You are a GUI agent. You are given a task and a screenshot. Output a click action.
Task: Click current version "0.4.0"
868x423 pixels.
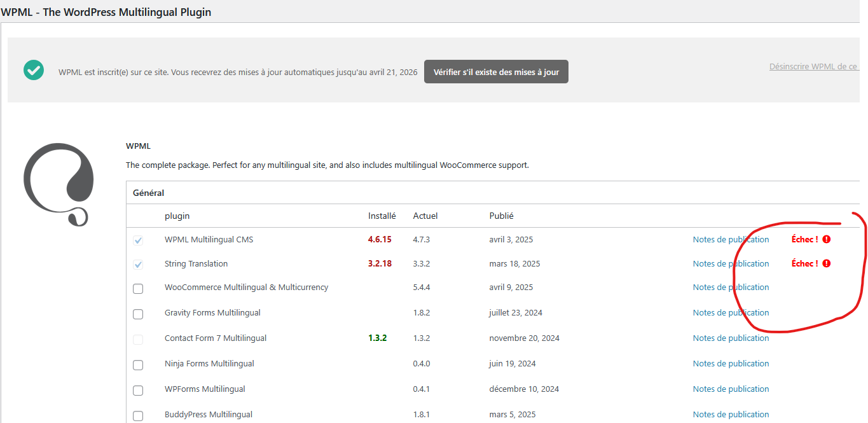click(x=422, y=364)
